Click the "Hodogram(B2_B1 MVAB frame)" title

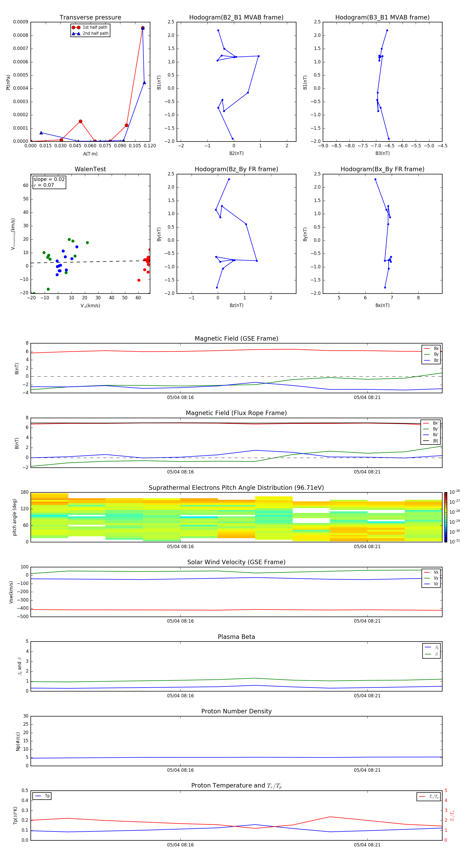point(236,18)
